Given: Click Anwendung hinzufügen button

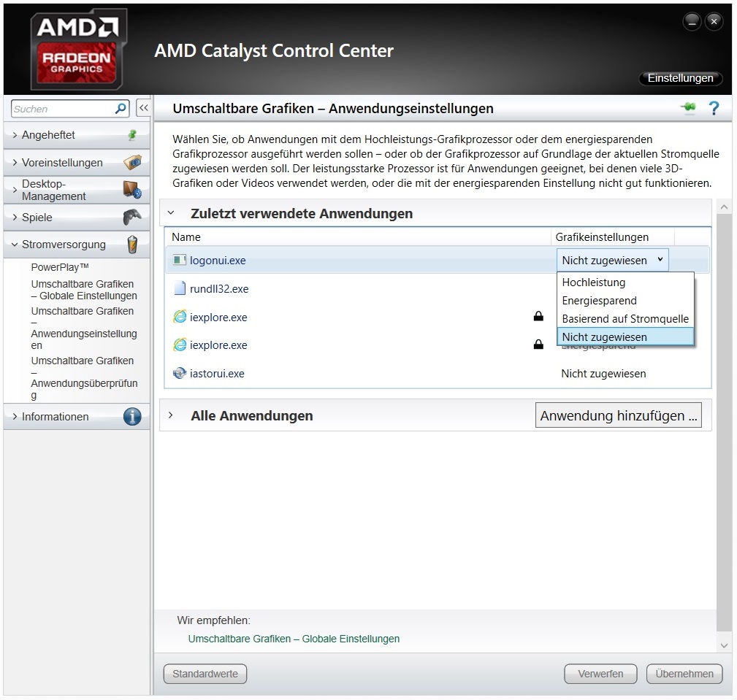Looking at the screenshot, I should tap(618, 415).
